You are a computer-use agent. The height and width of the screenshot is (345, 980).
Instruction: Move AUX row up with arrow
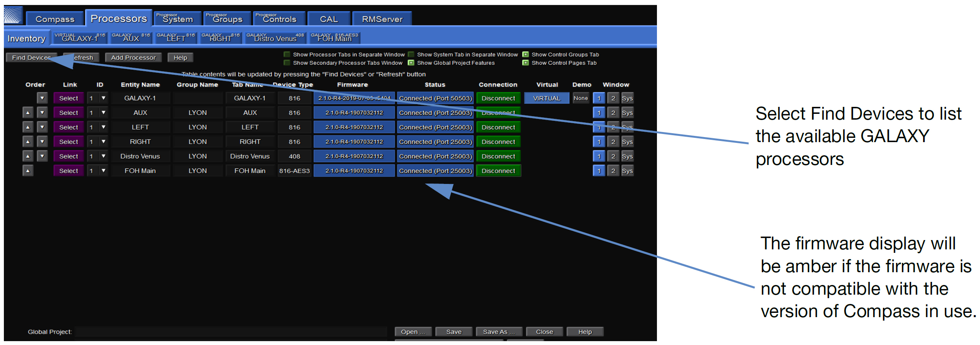click(x=28, y=113)
